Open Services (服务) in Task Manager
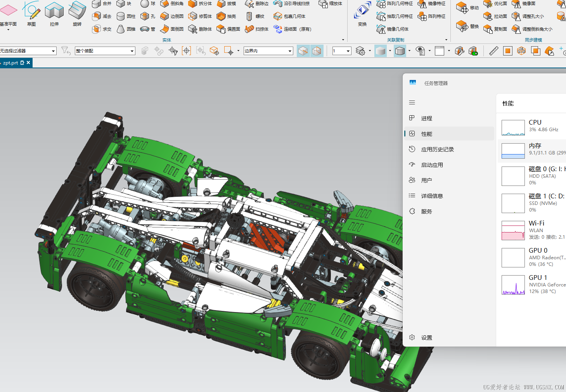This screenshot has height=392, width=566. (449, 211)
